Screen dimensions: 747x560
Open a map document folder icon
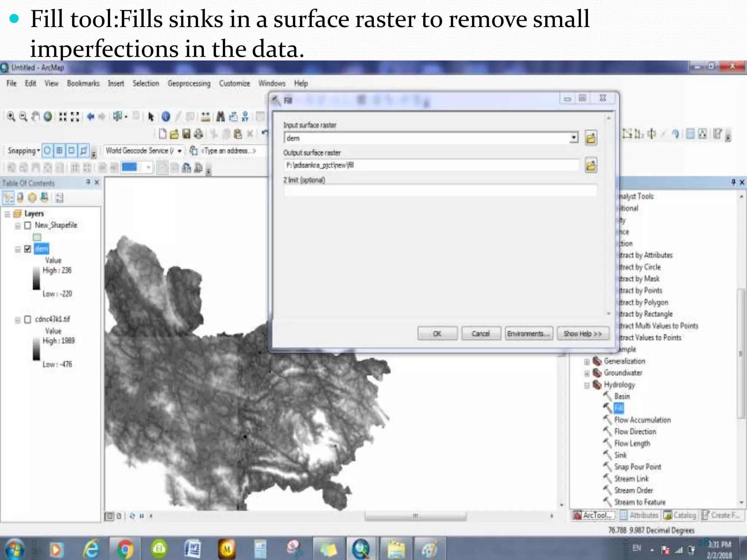point(174,134)
